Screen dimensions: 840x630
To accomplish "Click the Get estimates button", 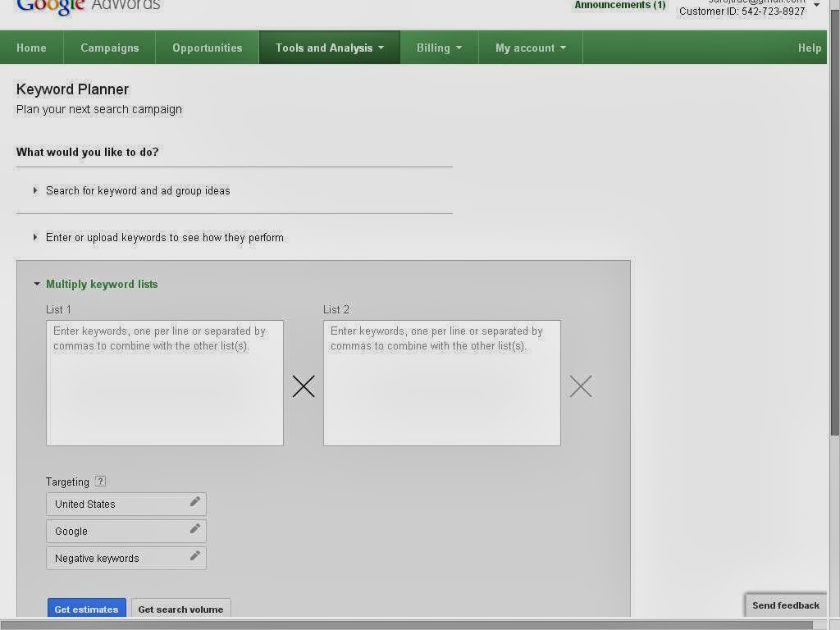I will (x=86, y=609).
